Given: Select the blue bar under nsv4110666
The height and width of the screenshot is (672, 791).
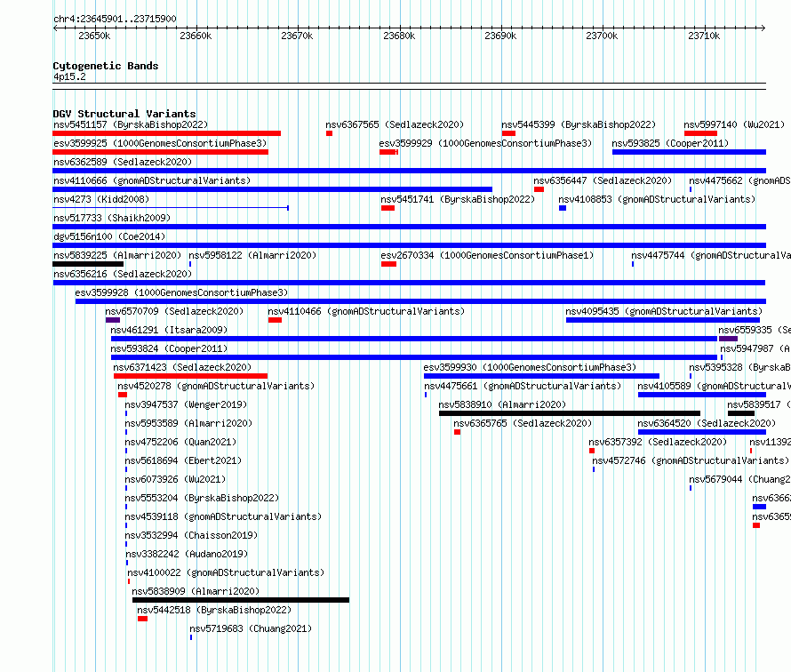Looking at the screenshot, I should click(273, 189).
